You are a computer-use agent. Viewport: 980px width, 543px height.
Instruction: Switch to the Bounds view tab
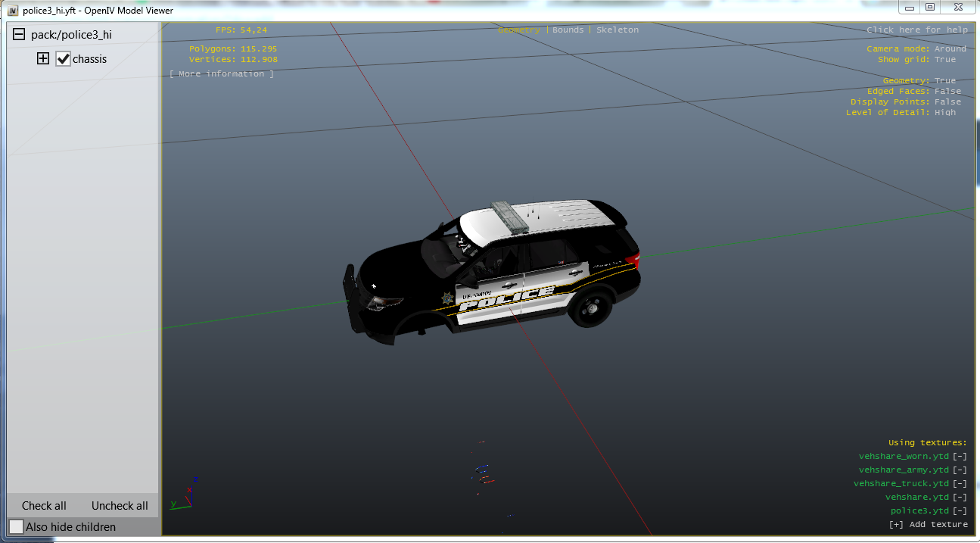pyautogui.click(x=568, y=30)
